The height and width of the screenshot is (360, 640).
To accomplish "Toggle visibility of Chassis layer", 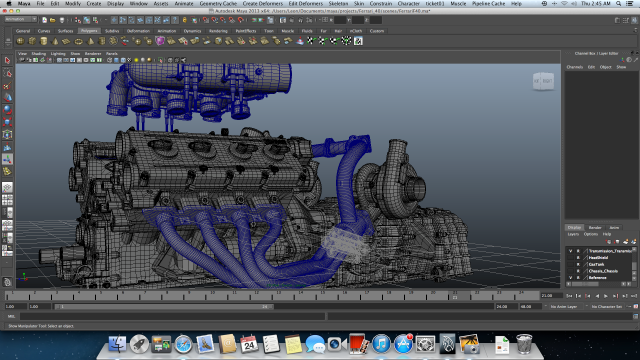I will (x=570, y=271).
